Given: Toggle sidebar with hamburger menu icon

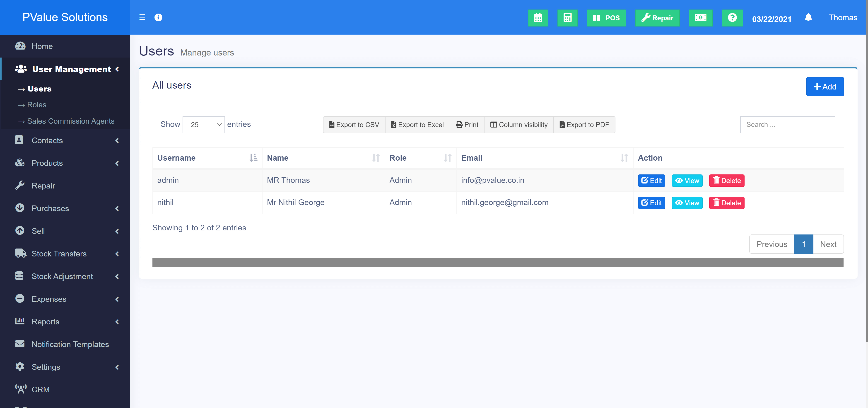Looking at the screenshot, I should (142, 17).
